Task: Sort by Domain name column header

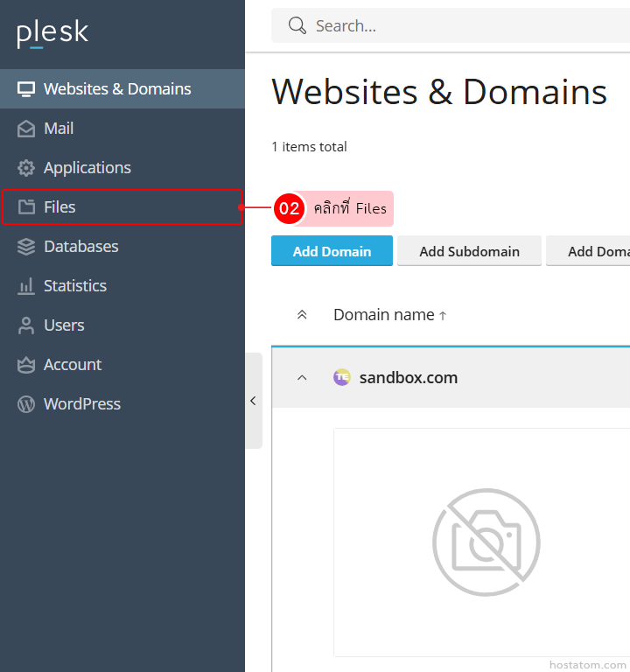Action: pyautogui.click(x=384, y=315)
